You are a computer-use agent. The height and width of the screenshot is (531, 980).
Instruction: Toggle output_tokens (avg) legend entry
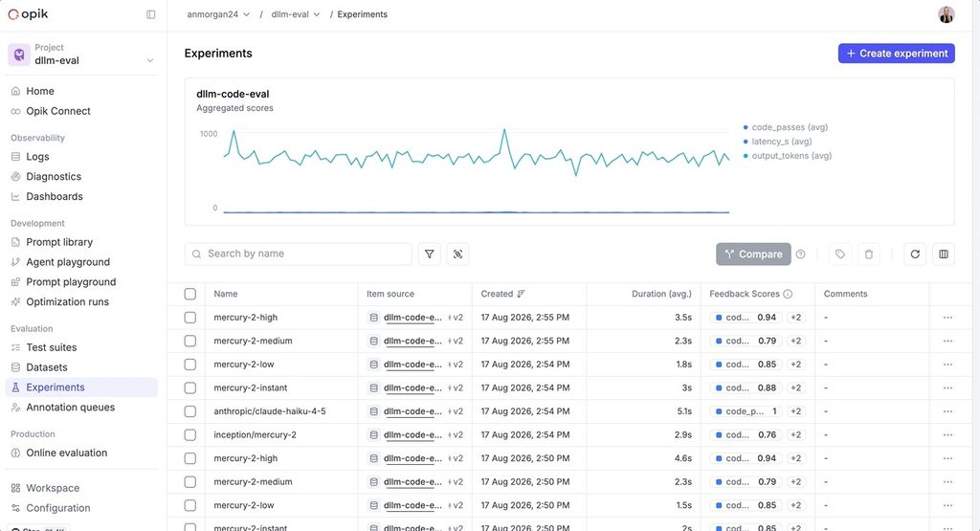pyautogui.click(x=788, y=156)
